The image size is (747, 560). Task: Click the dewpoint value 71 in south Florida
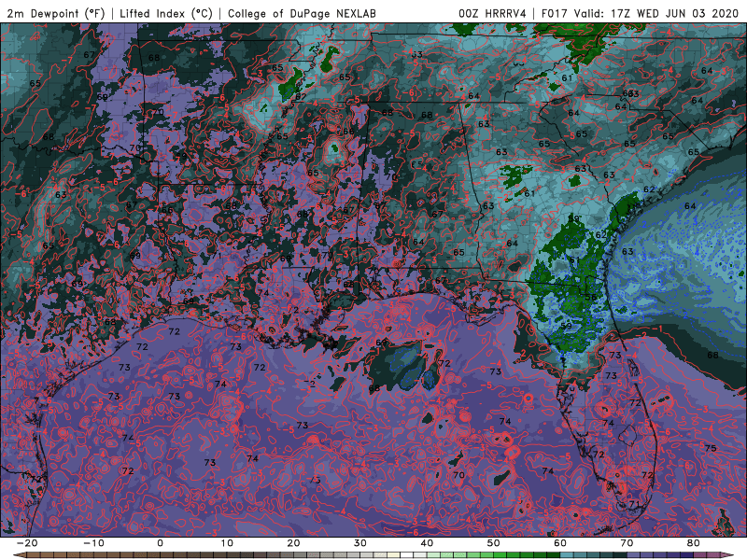(x=634, y=504)
